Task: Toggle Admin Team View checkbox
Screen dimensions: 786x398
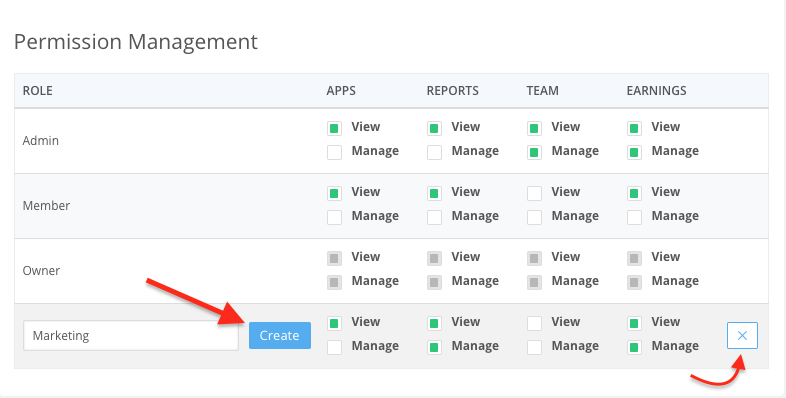Action: [x=534, y=128]
